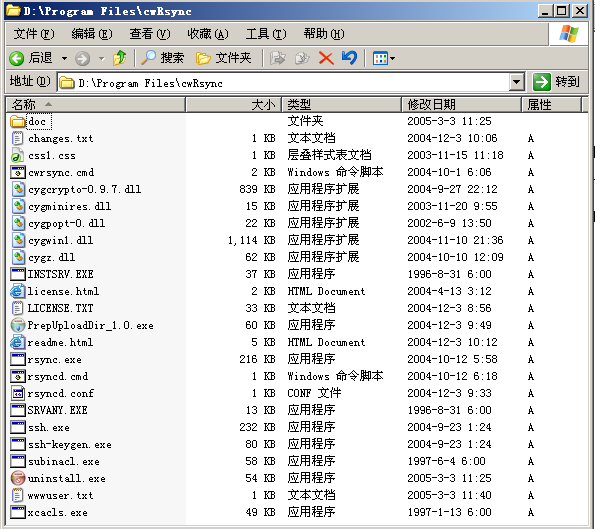Expand the address bar dropdown
This screenshot has width=595, height=529.
[516, 82]
